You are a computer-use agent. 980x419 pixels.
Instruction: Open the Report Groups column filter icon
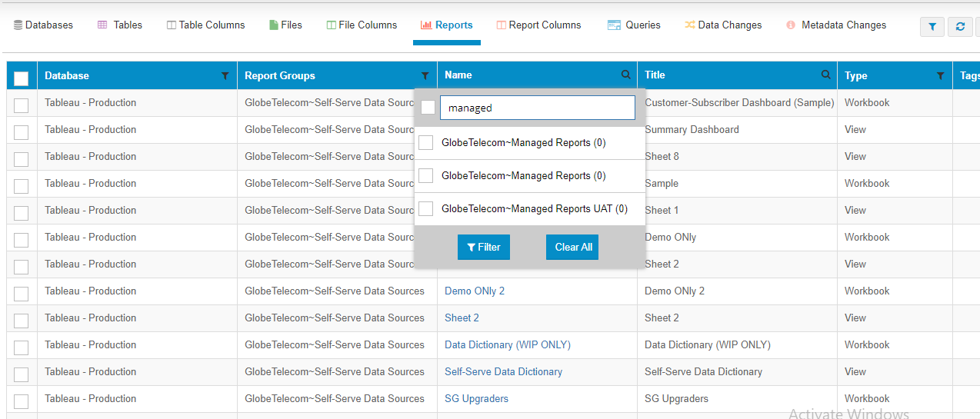coord(425,76)
